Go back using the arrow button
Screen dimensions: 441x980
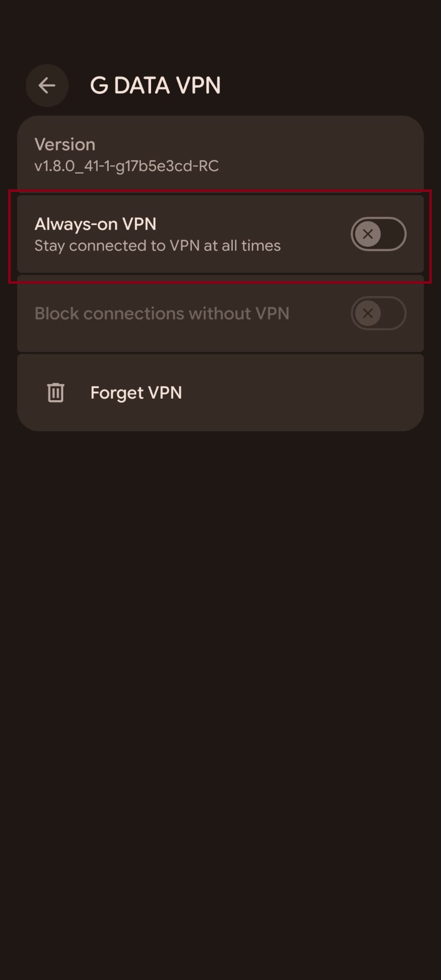[x=47, y=85]
